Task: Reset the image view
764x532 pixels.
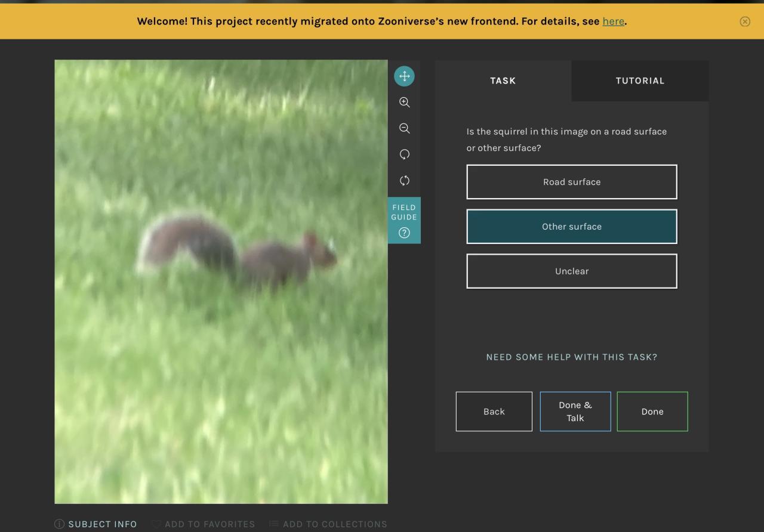Action: coord(404,181)
